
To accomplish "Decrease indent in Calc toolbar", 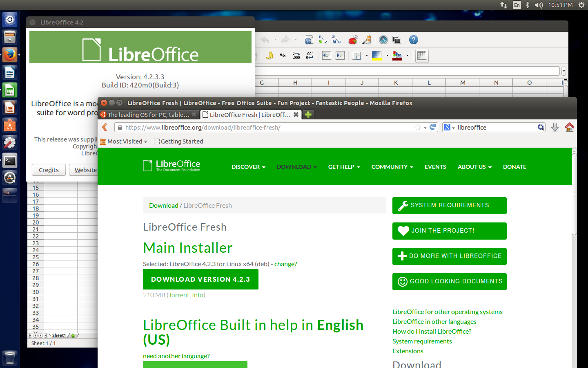I will click(x=327, y=56).
